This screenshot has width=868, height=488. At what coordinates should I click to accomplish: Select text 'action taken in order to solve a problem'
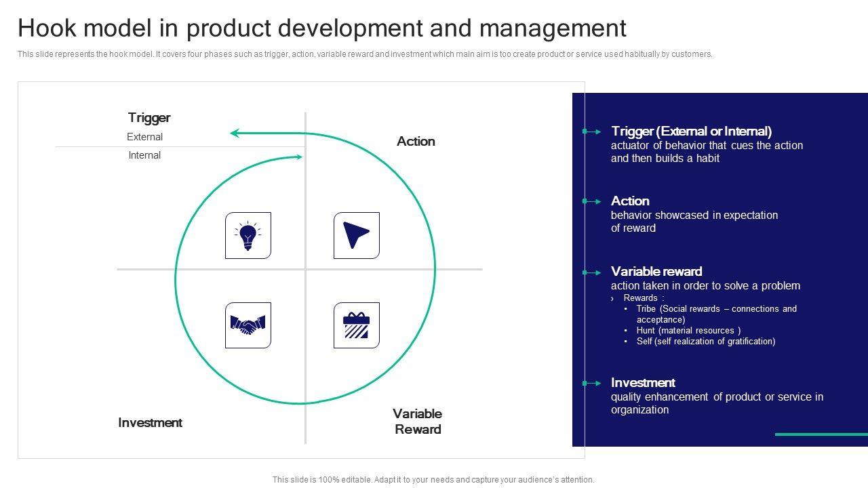point(705,285)
